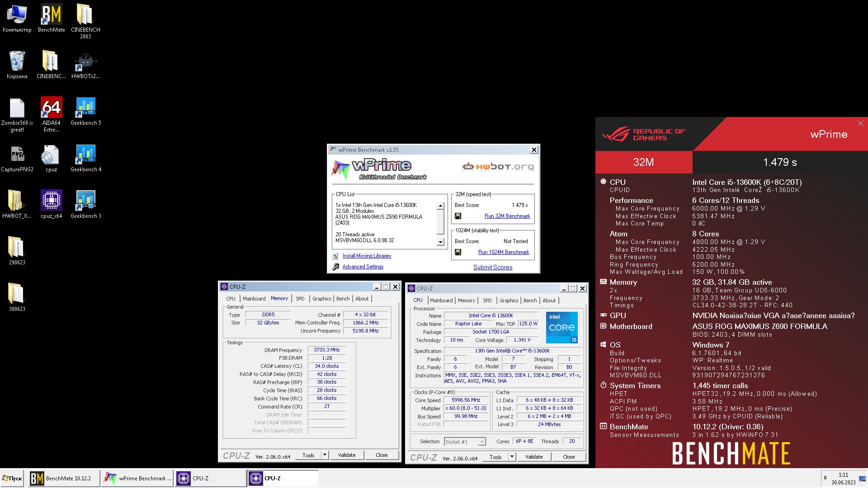Switch to SPD tab in left CPU-Z window
868x488 pixels.
300,299
